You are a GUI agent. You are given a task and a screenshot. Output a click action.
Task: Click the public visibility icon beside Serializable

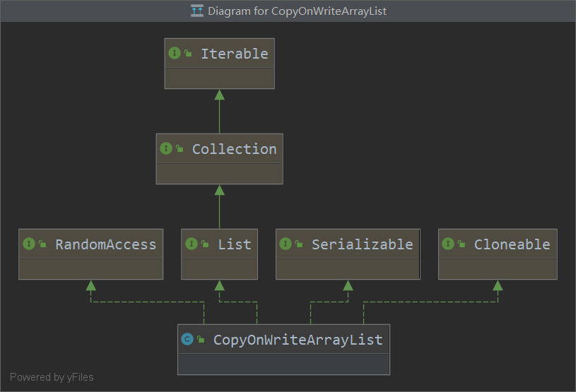[299, 244]
